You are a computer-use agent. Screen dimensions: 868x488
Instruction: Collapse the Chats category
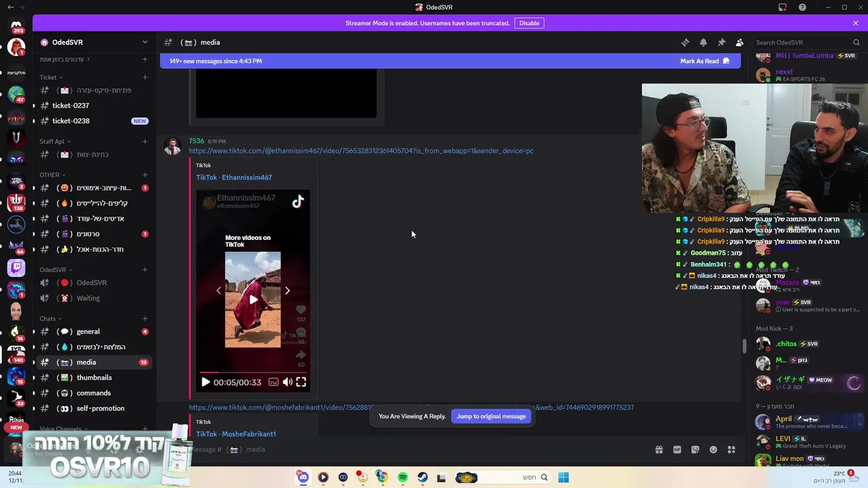coord(50,319)
